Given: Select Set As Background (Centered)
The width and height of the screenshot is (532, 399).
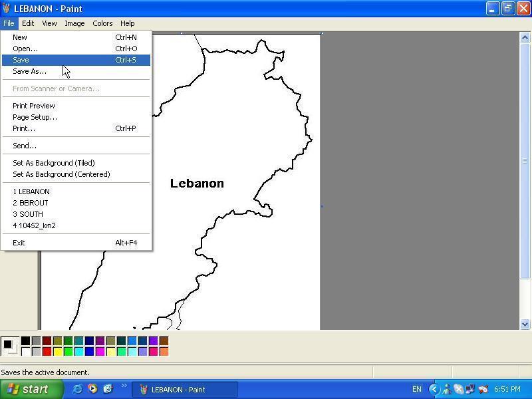Looking at the screenshot, I should pos(76,174).
